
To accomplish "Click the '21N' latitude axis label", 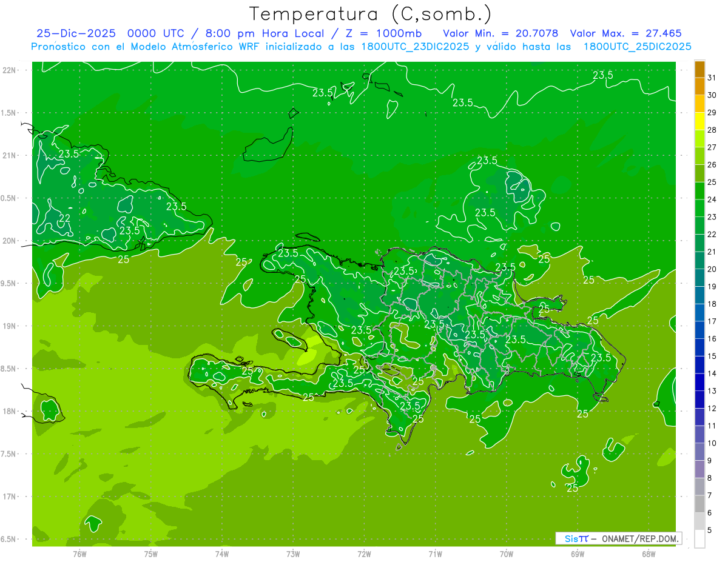I will tap(10, 156).
